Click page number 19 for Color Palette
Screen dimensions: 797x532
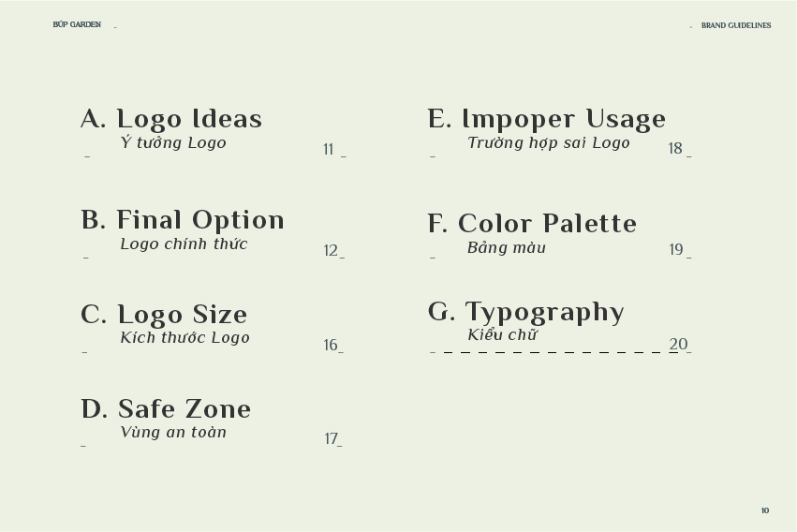[x=676, y=249]
